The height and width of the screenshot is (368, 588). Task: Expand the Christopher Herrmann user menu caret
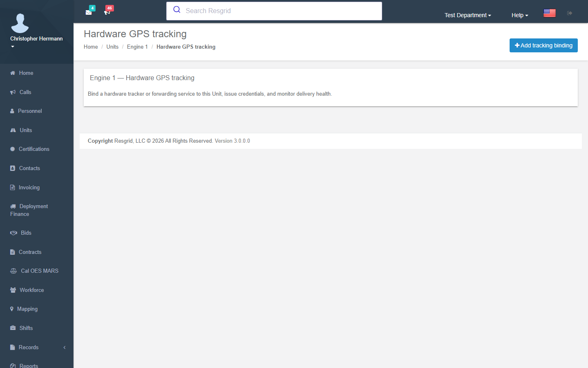click(13, 47)
